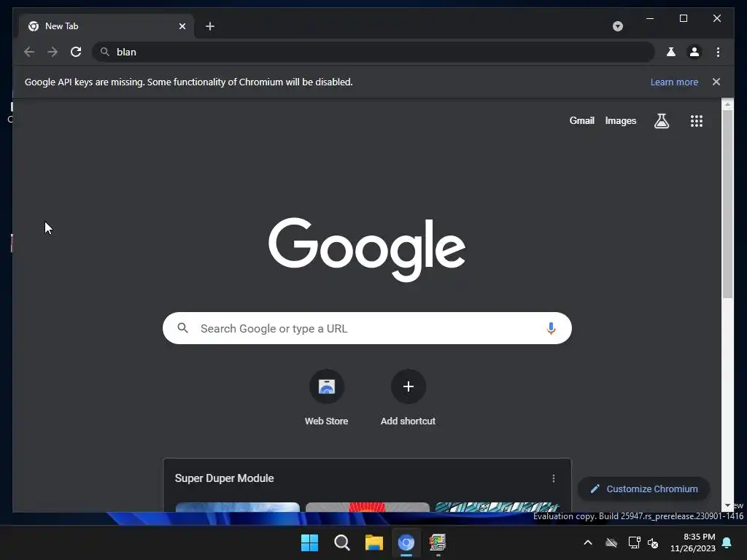The height and width of the screenshot is (560, 747).
Task: Click the Super Duper Module heading
Action: pos(224,478)
